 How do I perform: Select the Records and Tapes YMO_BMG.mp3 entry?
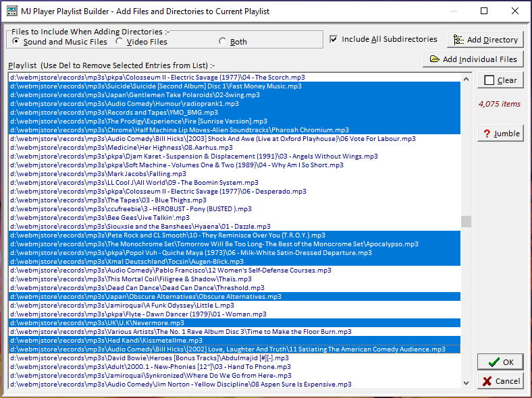(234, 113)
